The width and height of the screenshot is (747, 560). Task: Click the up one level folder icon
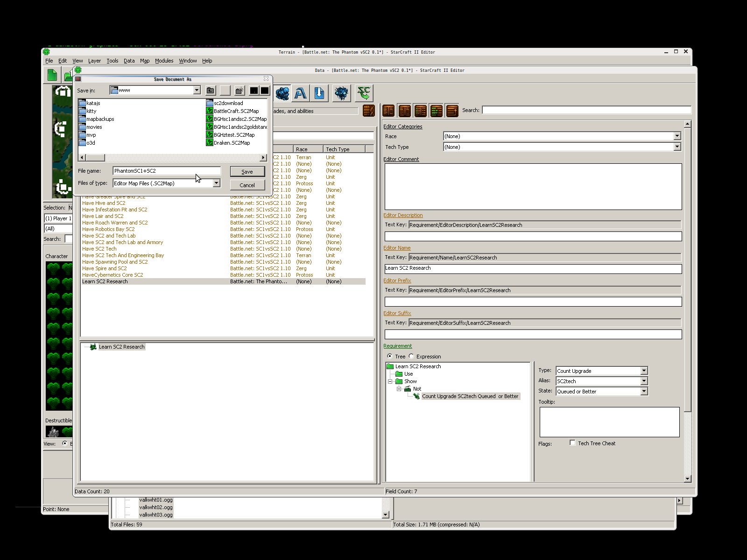[x=211, y=91]
